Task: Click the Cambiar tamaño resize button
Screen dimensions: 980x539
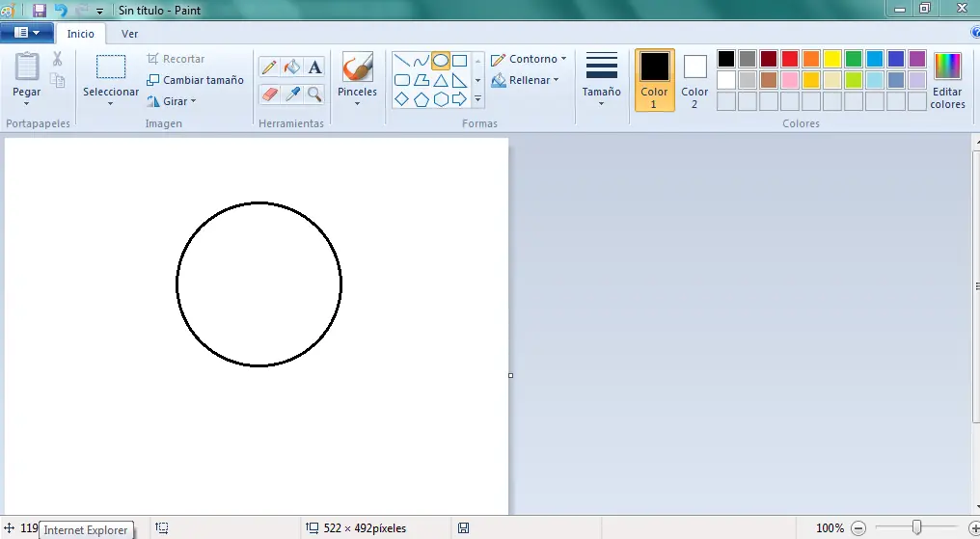Action: coord(195,80)
